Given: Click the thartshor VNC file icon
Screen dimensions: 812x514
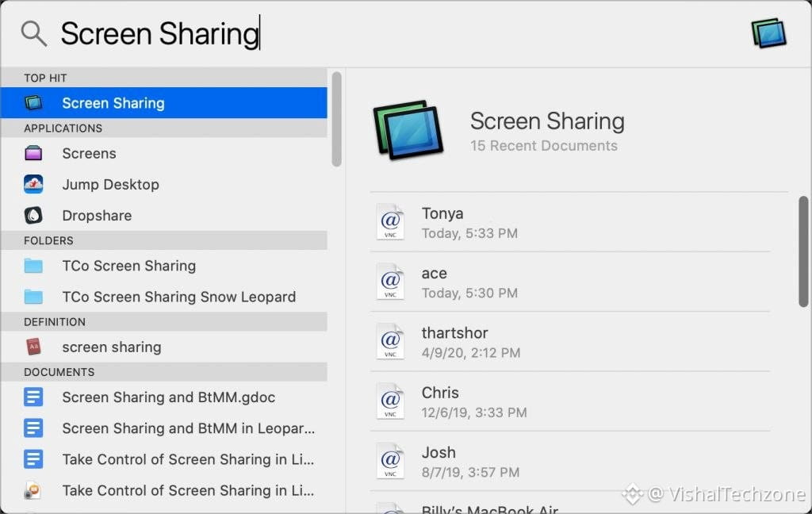Looking at the screenshot, I should pos(390,341).
